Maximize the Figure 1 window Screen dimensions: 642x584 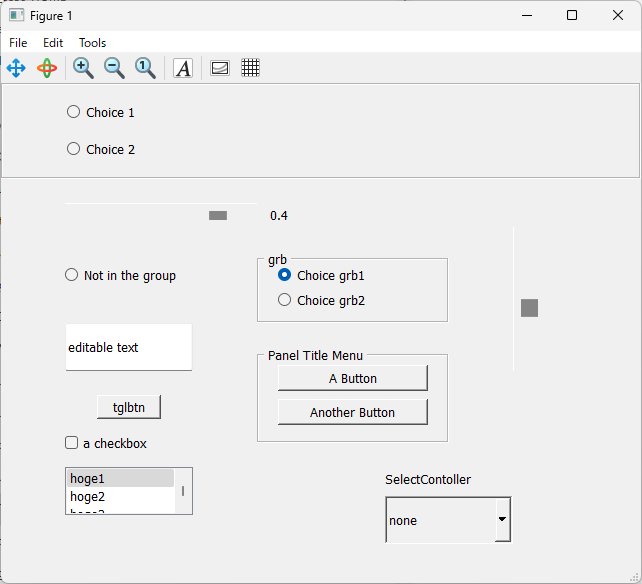pos(572,16)
